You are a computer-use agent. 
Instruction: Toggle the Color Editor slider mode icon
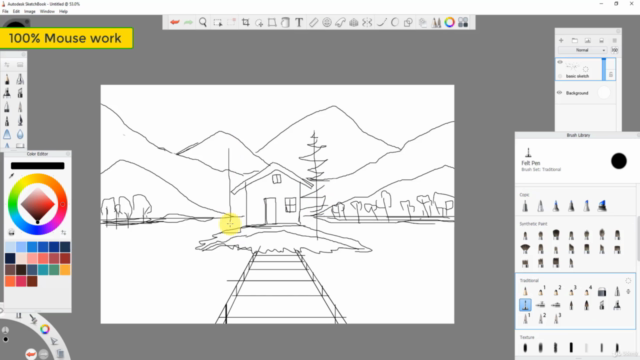point(64,232)
